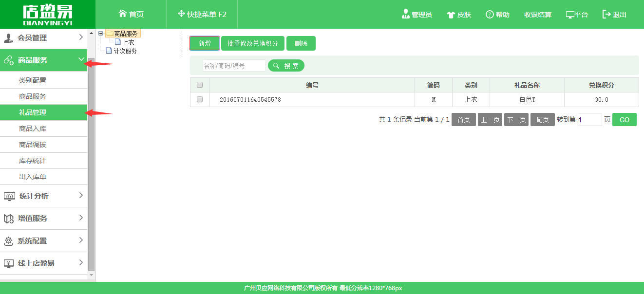644x294 pixels.
Task: Expand the 系统配置 chevron
Action: point(81,240)
